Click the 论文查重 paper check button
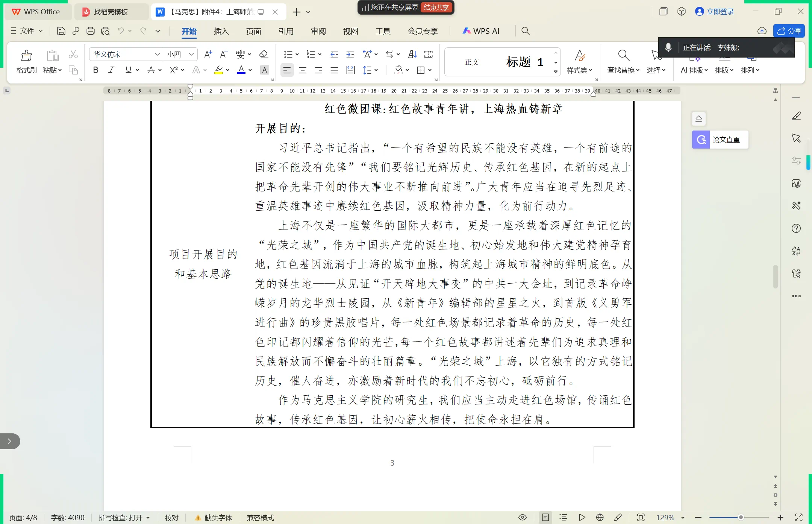This screenshot has height=524, width=812. [720, 140]
